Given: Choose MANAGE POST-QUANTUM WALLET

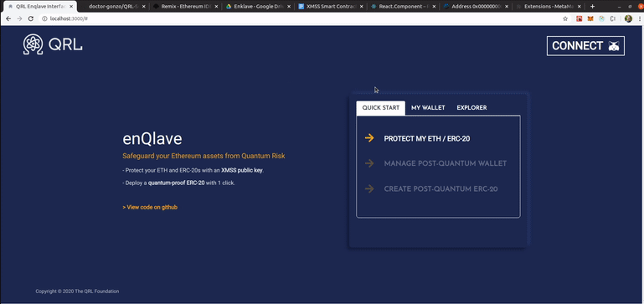Looking at the screenshot, I should click(x=446, y=163).
